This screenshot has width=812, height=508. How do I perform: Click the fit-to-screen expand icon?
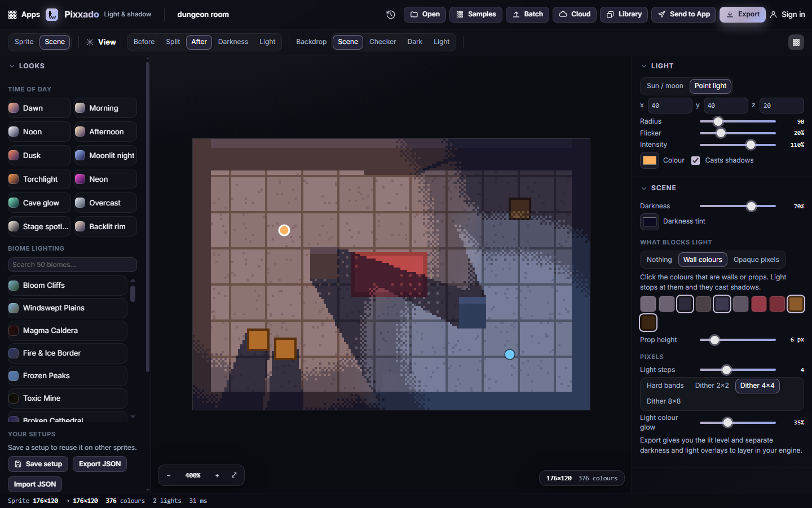234,475
